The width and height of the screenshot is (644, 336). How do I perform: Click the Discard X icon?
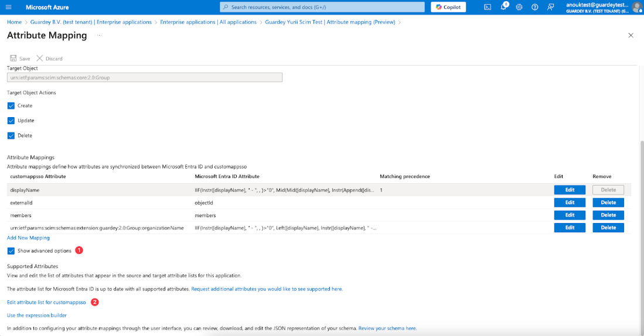tap(40, 59)
